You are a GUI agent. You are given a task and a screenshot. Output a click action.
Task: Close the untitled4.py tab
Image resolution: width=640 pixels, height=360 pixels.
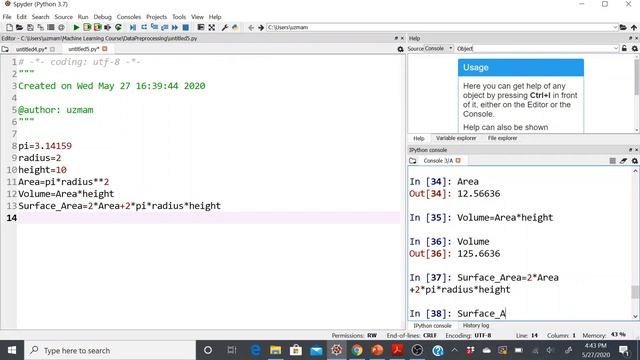[52, 49]
